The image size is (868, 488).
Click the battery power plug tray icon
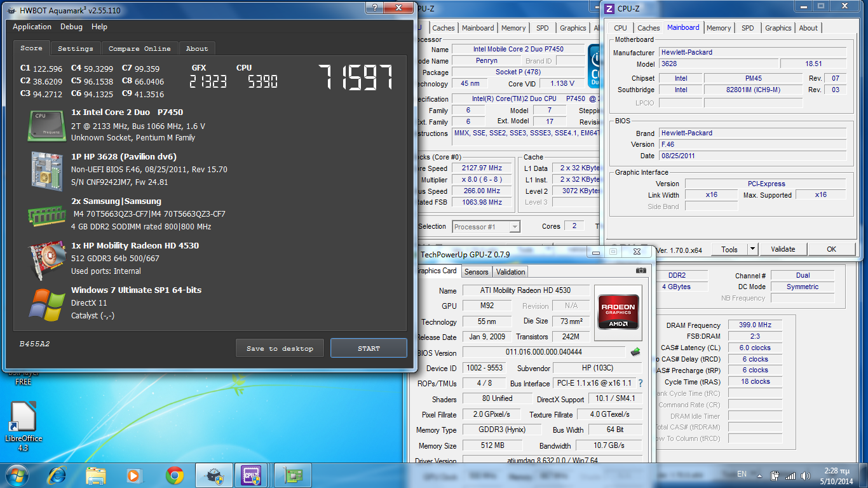coord(775,475)
